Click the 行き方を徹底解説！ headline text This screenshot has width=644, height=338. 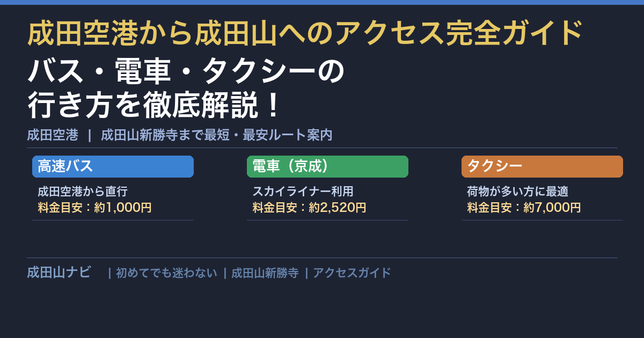[x=155, y=105]
